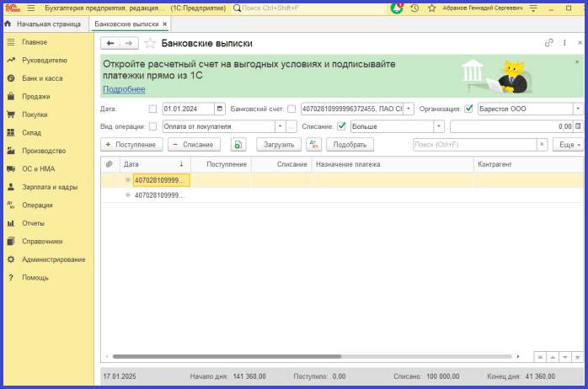Enable the Дата filter checkbox
This screenshot has height=389, width=588.
click(152, 109)
